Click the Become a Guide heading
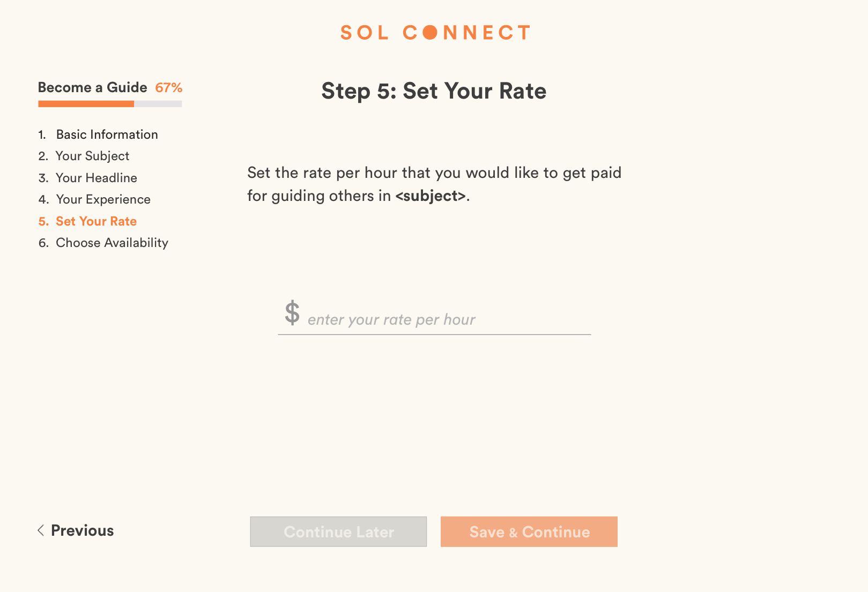Screen dimensions: 868x592 click(92, 87)
